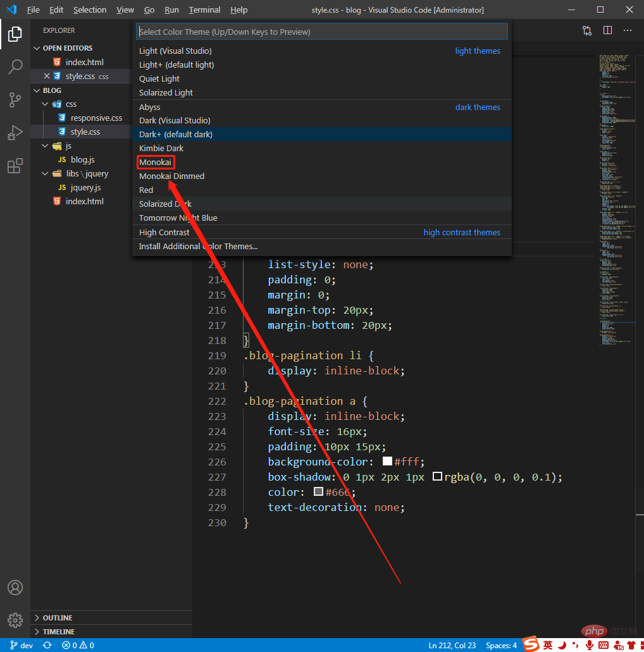This screenshot has width=644, height=652.
Task: Click the #666 color swatch on line 228
Action: [318, 491]
